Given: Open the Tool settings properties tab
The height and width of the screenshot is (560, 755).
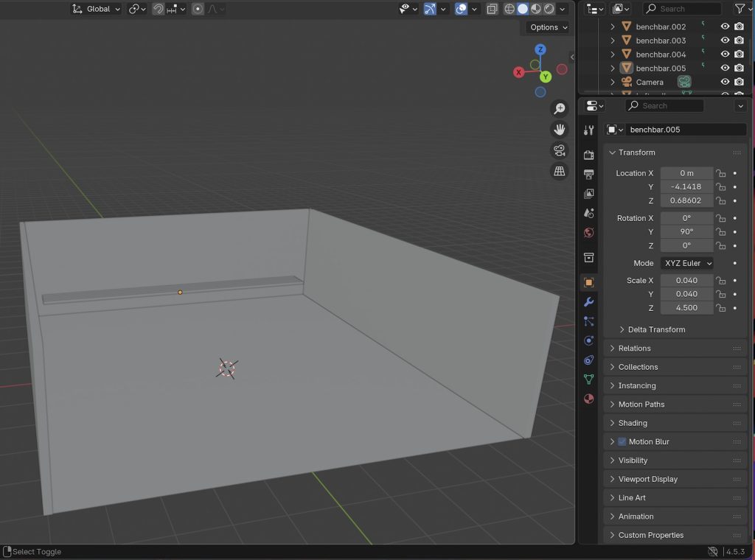Looking at the screenshot, I should tap(588, 130).
